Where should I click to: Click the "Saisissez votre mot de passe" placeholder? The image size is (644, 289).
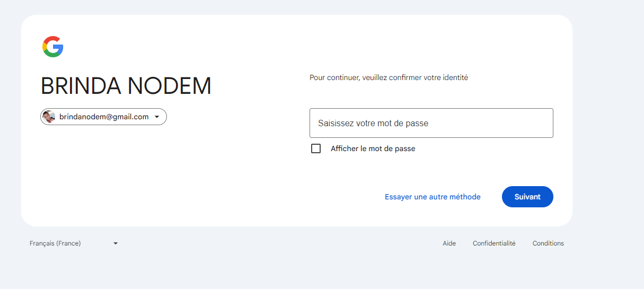[x=373, y=123]
